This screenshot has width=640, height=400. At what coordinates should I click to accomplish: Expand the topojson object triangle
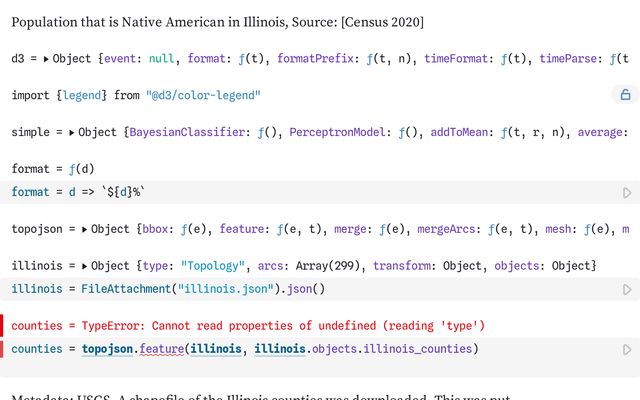84,229
